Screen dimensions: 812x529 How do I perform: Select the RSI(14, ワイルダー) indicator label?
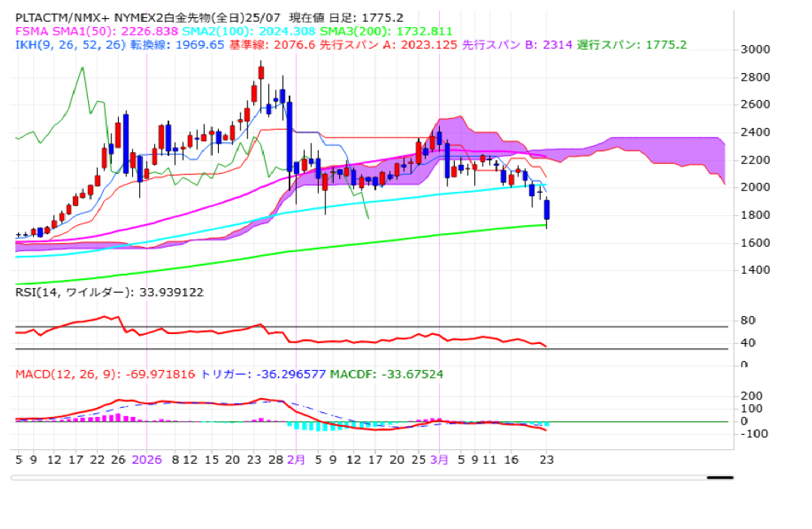click(x=110, y=292)
